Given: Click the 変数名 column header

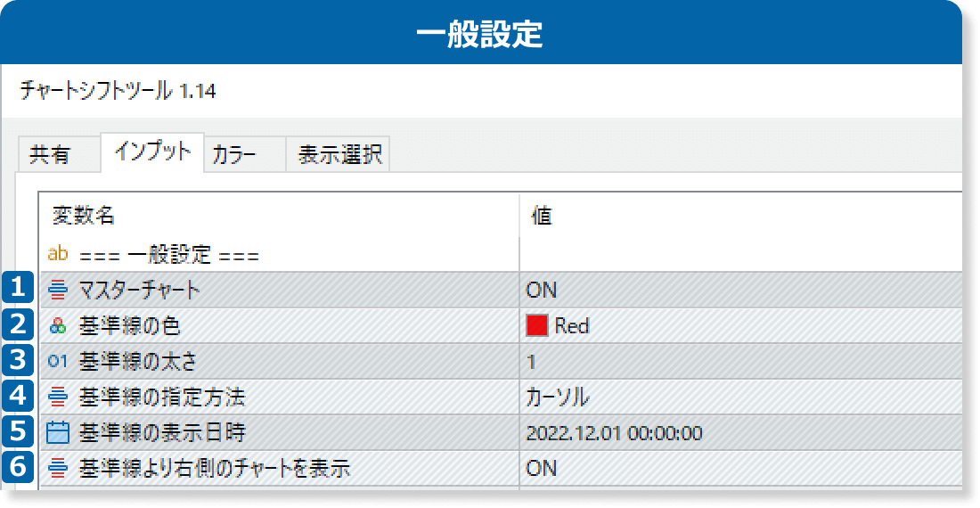Looking at the screenshot, I should tap(83, 216).
